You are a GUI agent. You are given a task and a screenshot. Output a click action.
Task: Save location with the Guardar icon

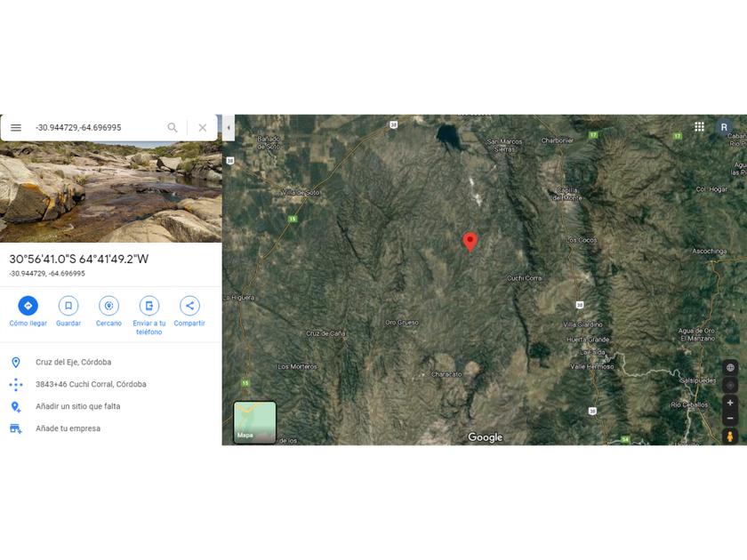(x=68, y=306)
